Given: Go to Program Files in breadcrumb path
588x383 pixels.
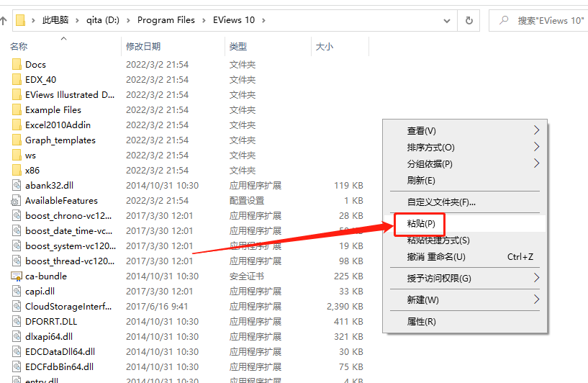Looking at the screenshot, I should pos(166,20).
